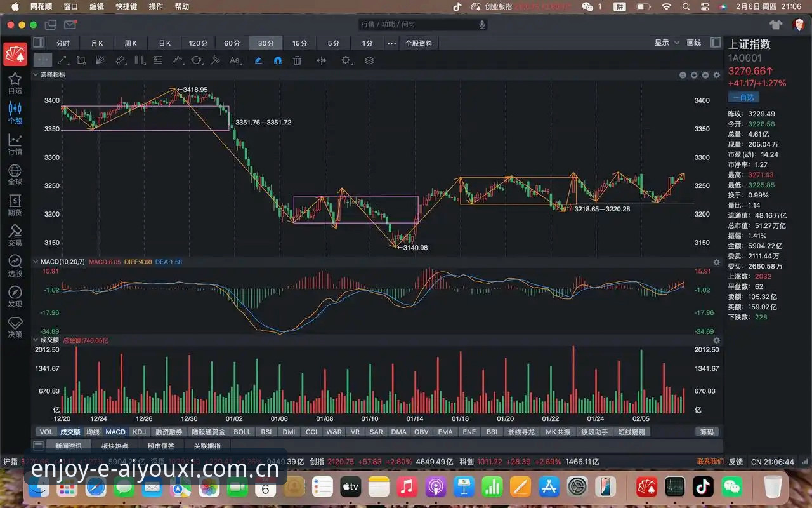Select the Aa text annotation tool
The width and height of the screenshot is (812, 508).
pyautogui.click(x=235, y=60)
